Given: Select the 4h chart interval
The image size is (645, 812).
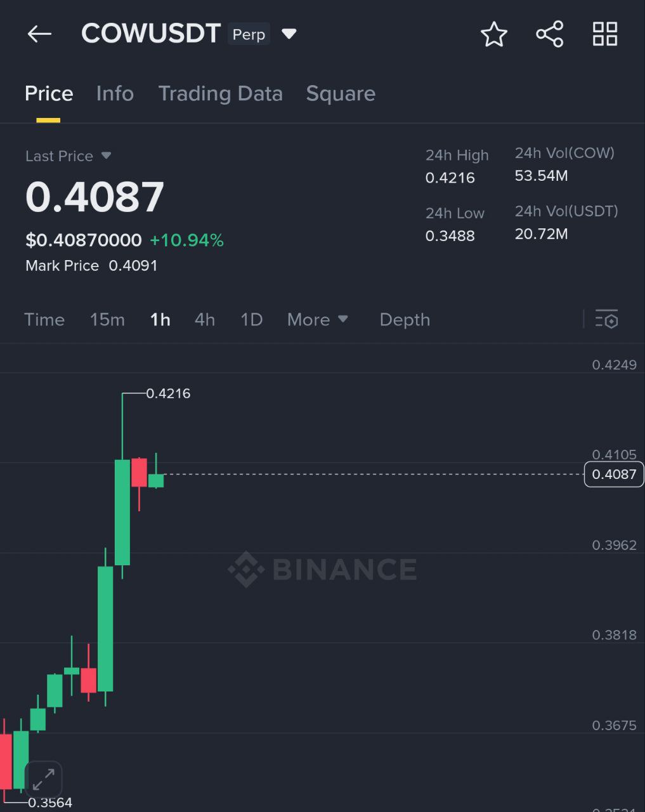Looking at the screenshot, I should (x=205, y=320).
